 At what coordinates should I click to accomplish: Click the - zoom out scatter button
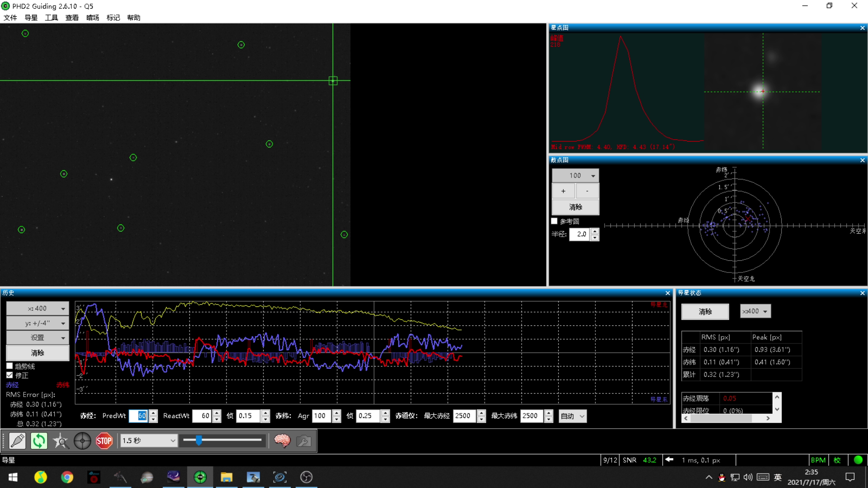(x=587, y=191)
